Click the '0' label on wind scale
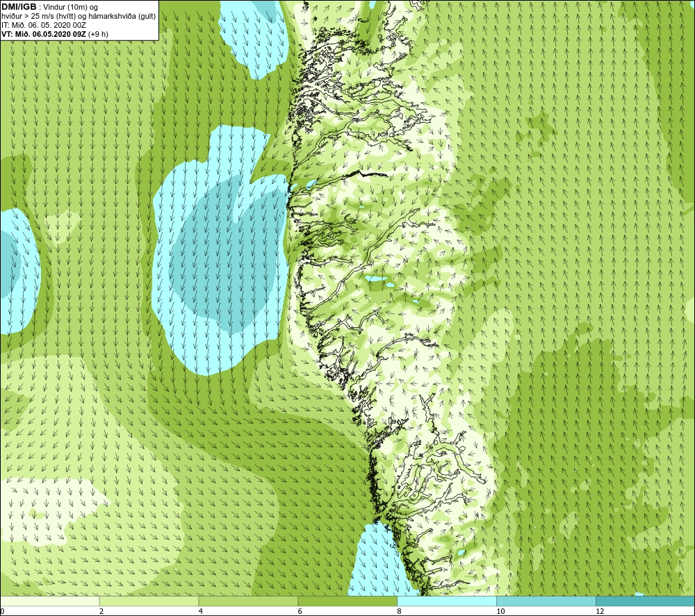This screenshot has width=695, height=616. point(2,612)
